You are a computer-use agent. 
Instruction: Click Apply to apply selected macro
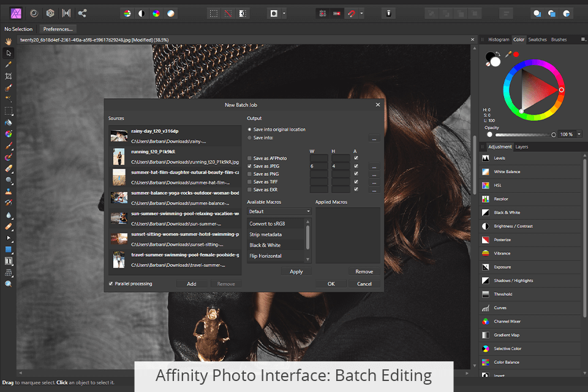tap(296, 271)
